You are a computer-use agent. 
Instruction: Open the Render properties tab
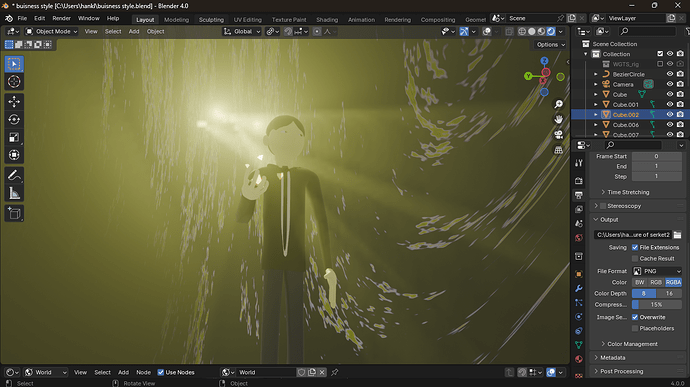pyautogui.click(x=579, y=181)
